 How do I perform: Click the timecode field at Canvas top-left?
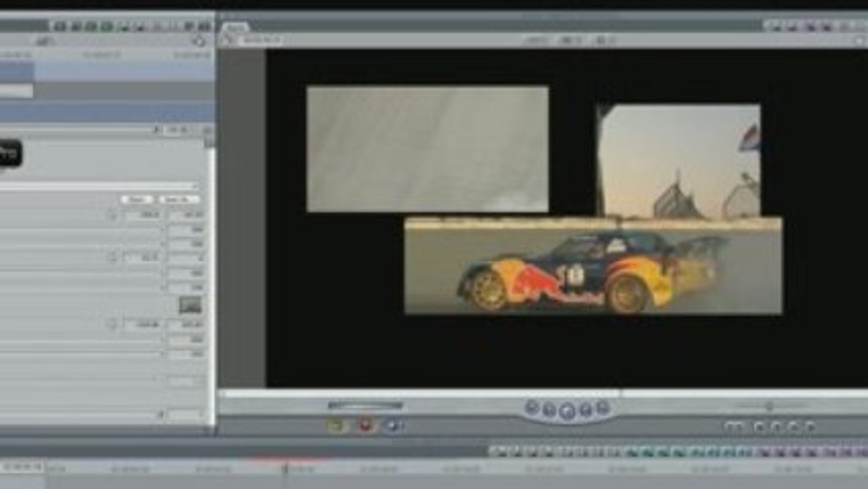pos(261,41)
